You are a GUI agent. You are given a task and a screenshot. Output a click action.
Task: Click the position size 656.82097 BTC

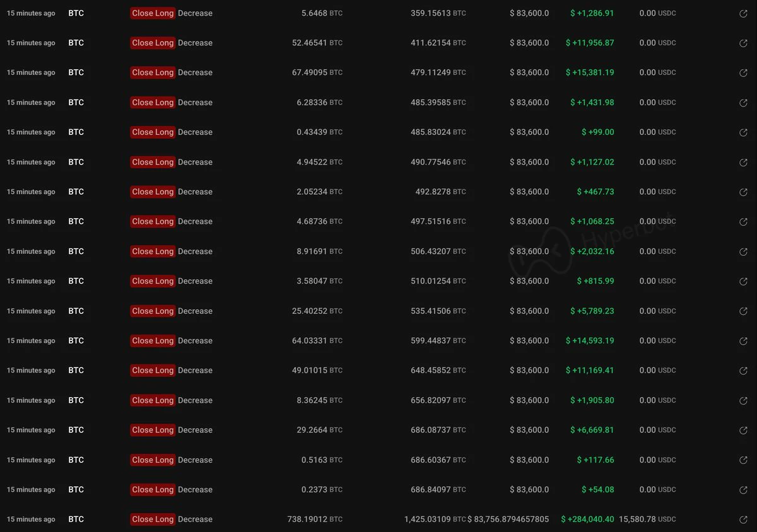click(438, 400)
